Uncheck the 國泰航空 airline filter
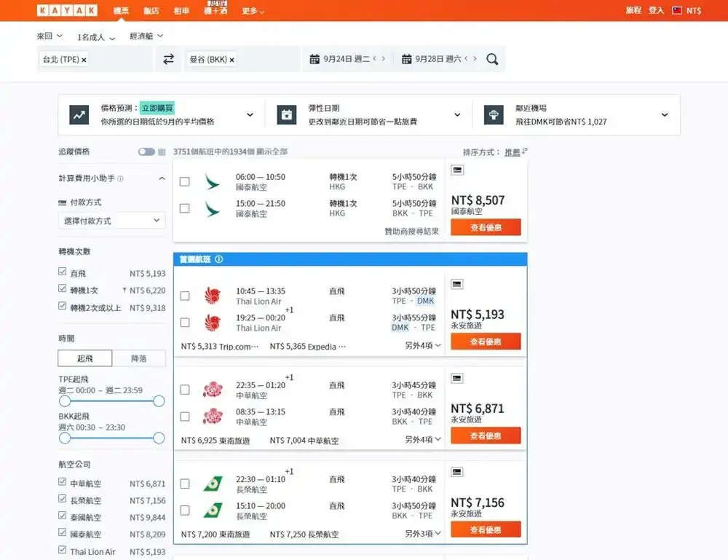This screenshot has height=560, width=728. point(62,532)
